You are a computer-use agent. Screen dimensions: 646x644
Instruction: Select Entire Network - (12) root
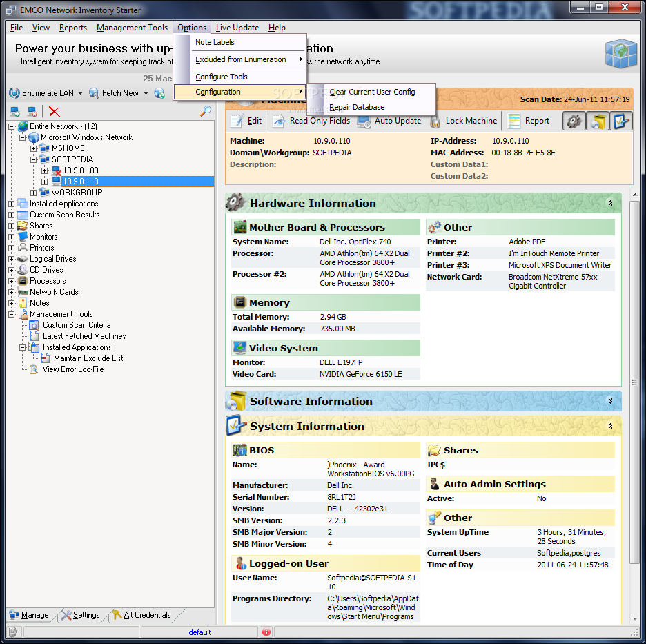click(x=63, y=126)
